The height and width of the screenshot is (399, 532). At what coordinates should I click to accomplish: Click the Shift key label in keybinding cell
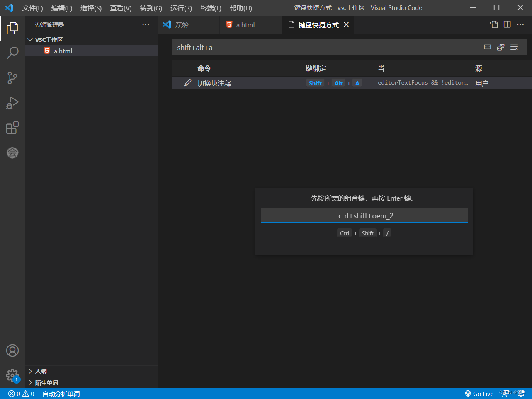point(315,83)
